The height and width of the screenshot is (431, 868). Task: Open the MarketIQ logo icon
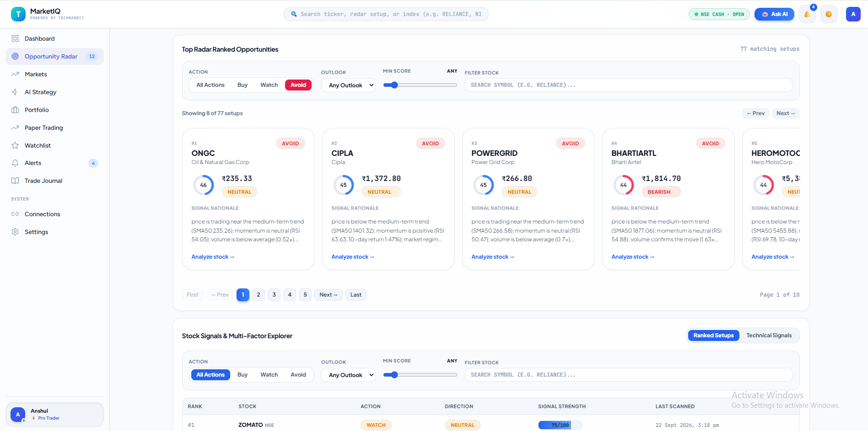coord(18,14)
